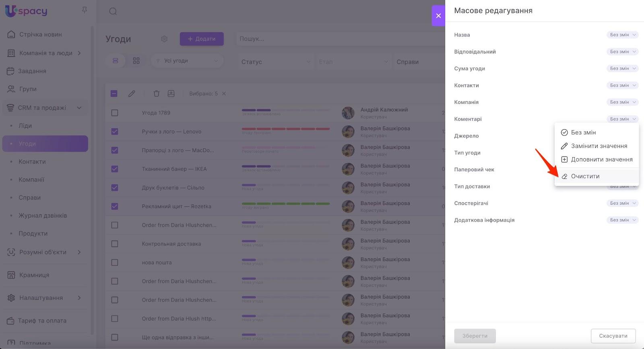Open the Назва field Без змін dropdown
The height and width of the screenshot is (349, 644).
coord(622,35)
